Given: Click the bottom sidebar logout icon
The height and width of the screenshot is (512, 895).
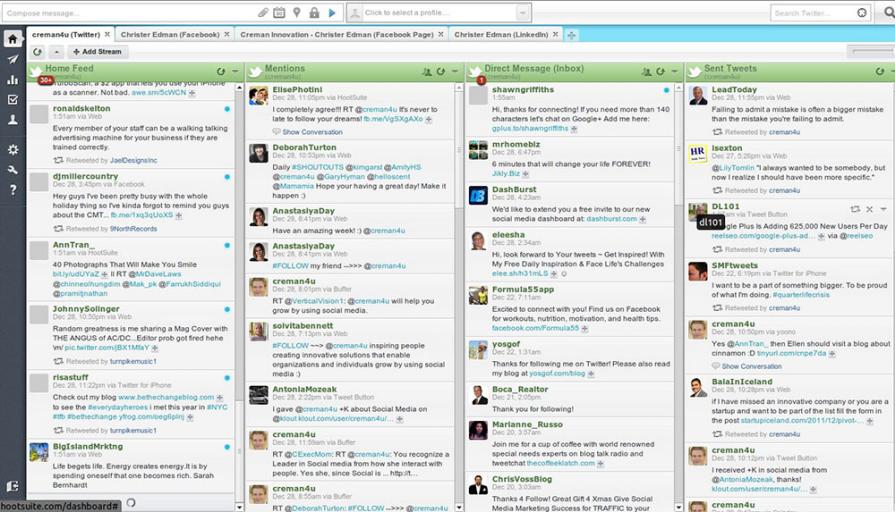Looking at the screenshot, I should coord(12,486).
